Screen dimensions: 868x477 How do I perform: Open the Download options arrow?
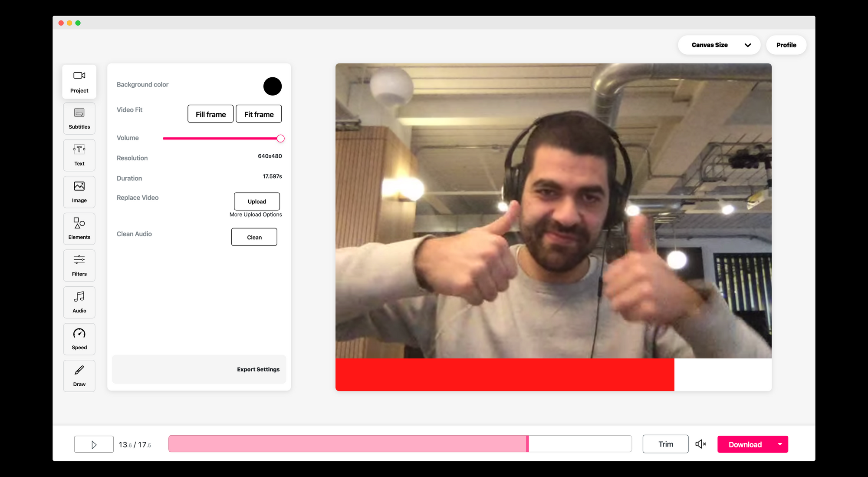(780, 444)
